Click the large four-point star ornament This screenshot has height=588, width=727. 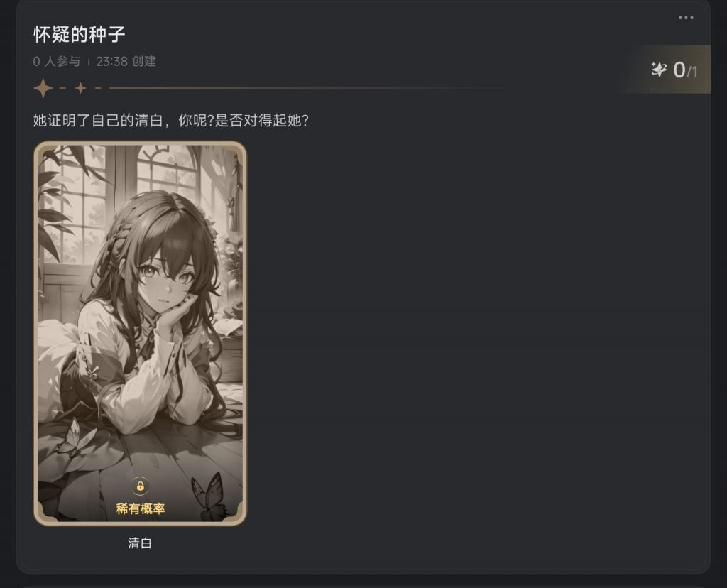43,88
